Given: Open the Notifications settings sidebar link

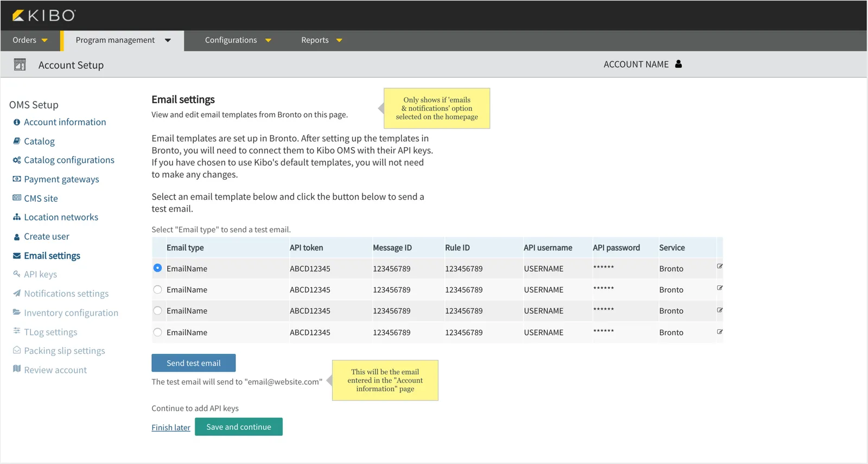Looking at the screenshot, I should (66, 294).
